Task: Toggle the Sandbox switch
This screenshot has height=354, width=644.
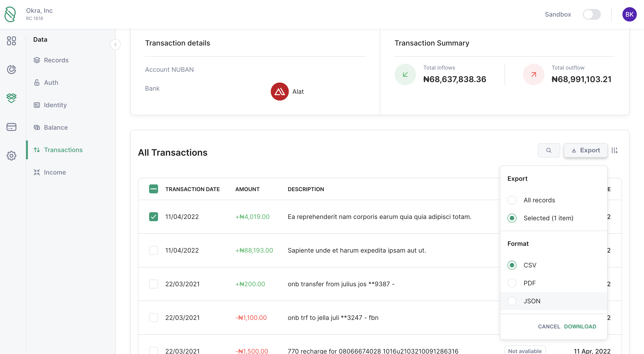Action: (591, 14)
